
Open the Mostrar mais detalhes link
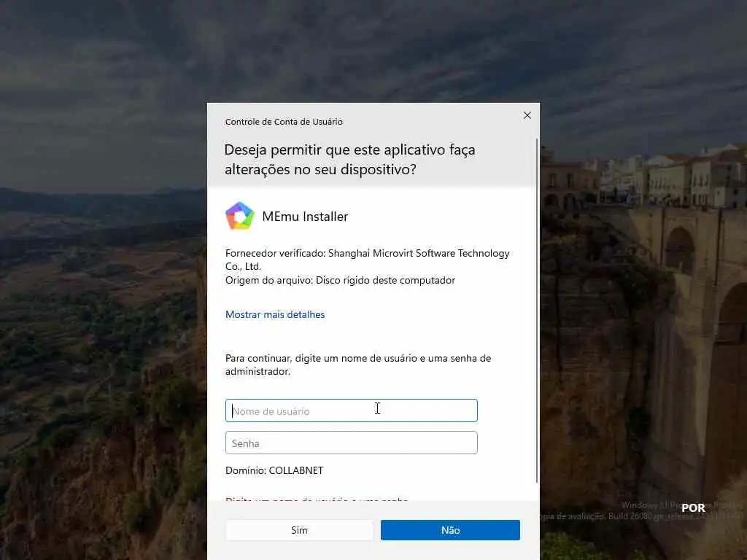coord(275,314)
